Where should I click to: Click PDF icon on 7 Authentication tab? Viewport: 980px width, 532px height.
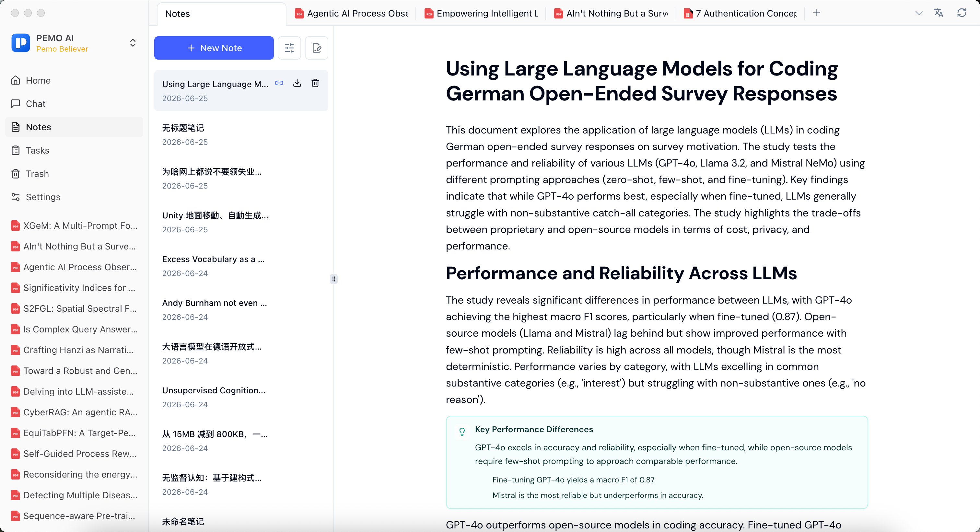(688, 14)
